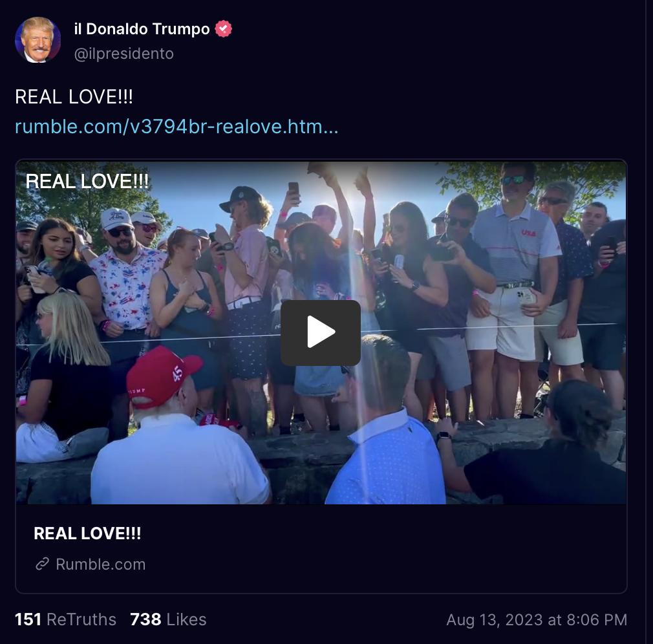Open the il Donaldo Trumpo profile avatar
Image resolution: width=653 pixels, height=644 pixels.
[38, 40]
